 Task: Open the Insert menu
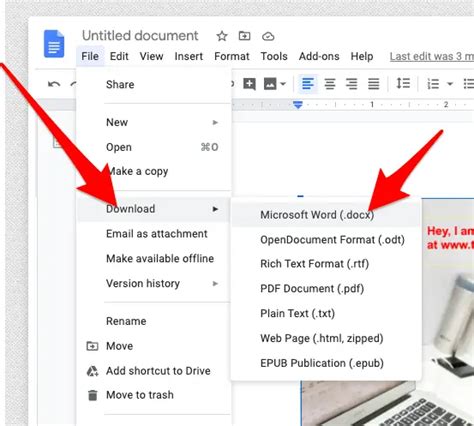tap(189, 56)
